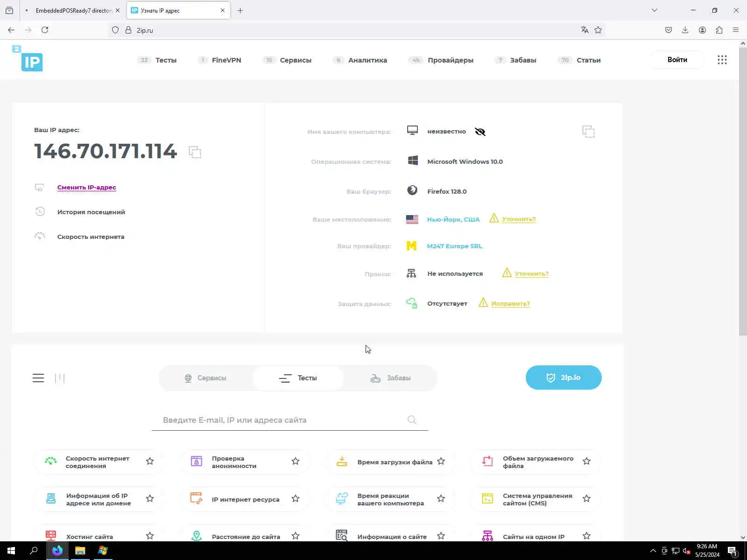Click 'Исправить?' data protection link
This screenshot has height=560, width=747.
coord(510,303)
